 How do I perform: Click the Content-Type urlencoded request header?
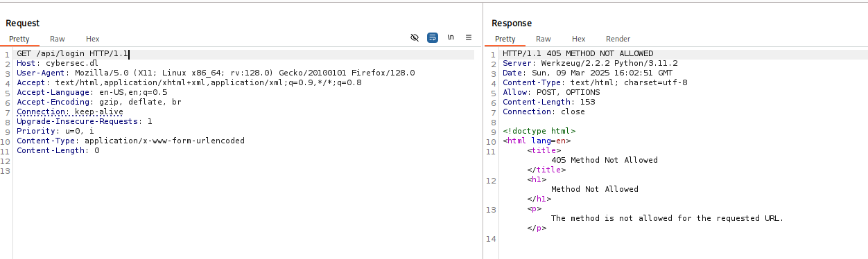(x=130, y=141)
